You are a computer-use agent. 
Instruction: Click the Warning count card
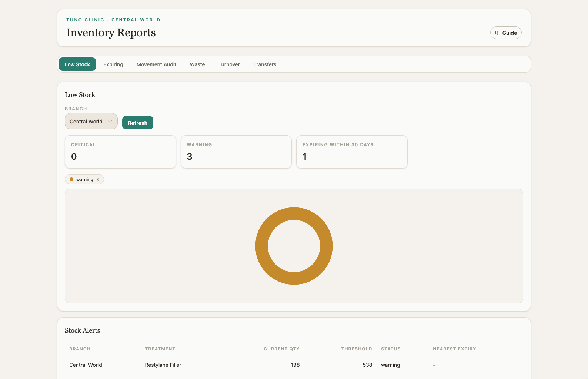coord(236,152)
